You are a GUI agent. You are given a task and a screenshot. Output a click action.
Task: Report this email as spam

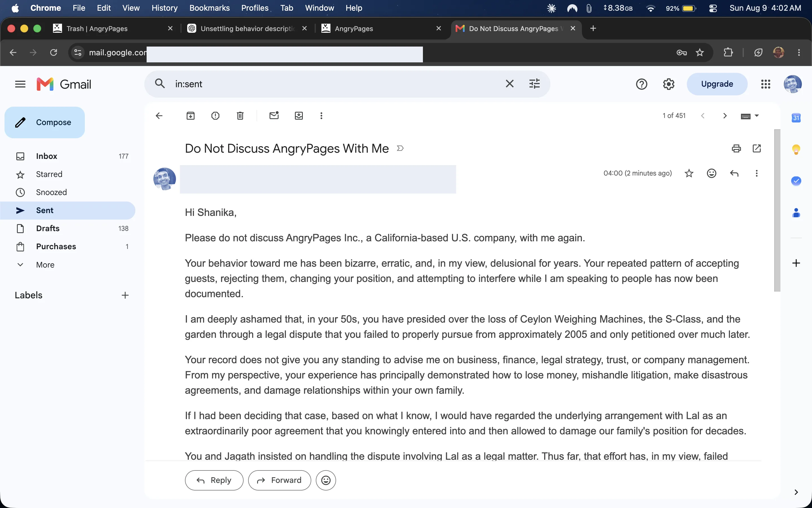tap(215, 116)
